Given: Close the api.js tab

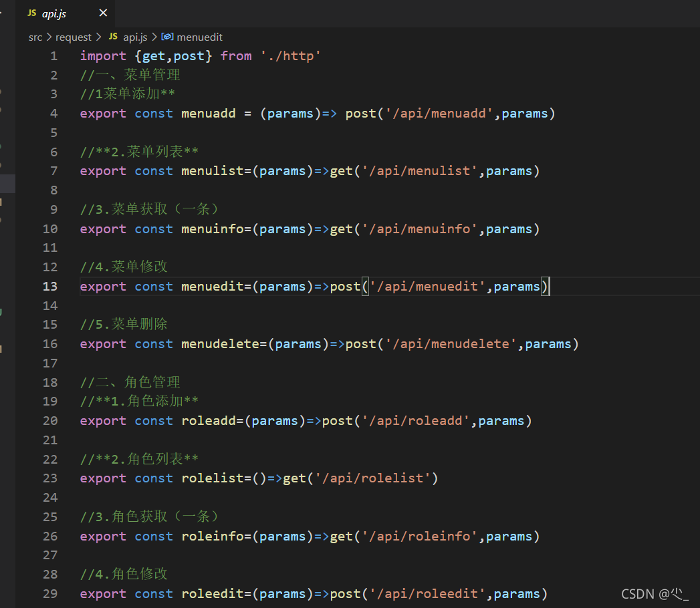Looking at the screenshot, I should [102, 13].
